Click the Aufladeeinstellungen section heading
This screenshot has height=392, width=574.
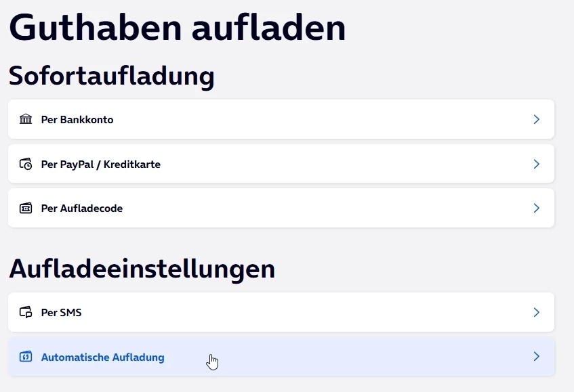click(142, 268)
